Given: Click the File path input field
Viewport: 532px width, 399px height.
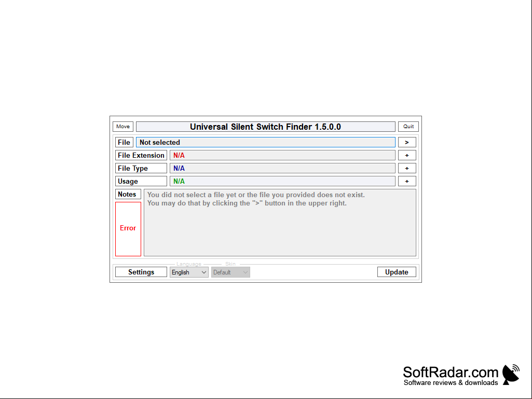Looking at the screenshot, I should coord(266,142).
